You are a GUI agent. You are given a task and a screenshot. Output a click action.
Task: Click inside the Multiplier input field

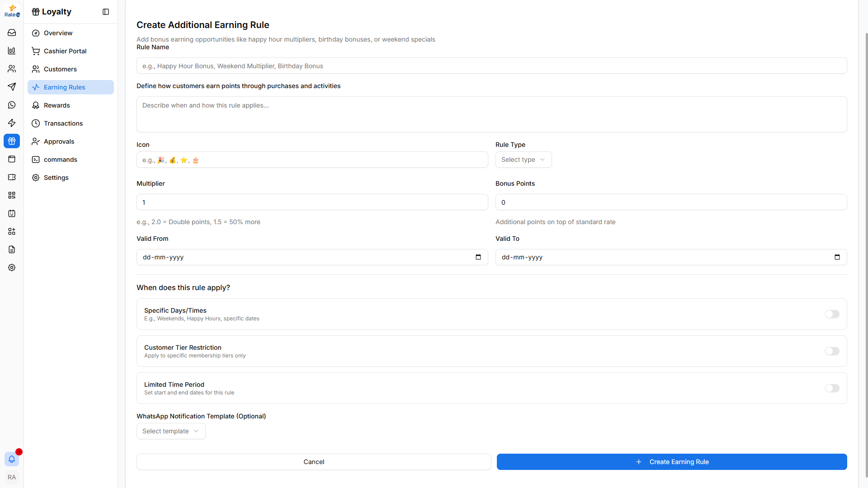pos(312,202)
